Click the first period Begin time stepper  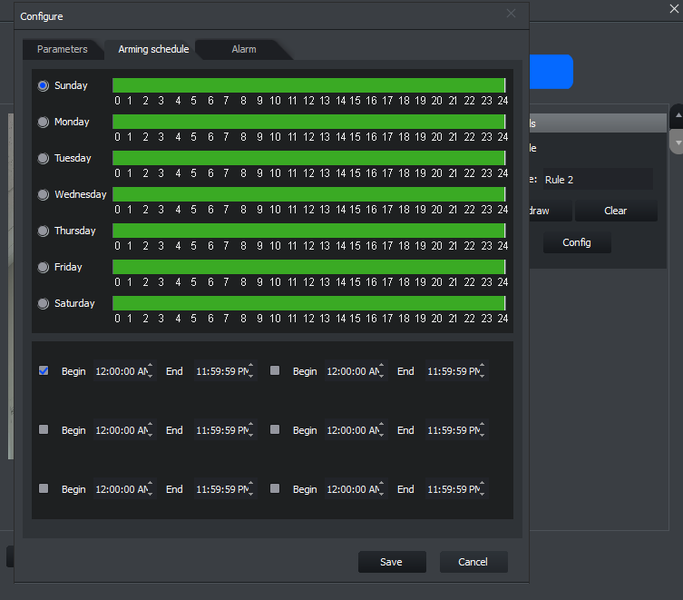coord(150,371)
